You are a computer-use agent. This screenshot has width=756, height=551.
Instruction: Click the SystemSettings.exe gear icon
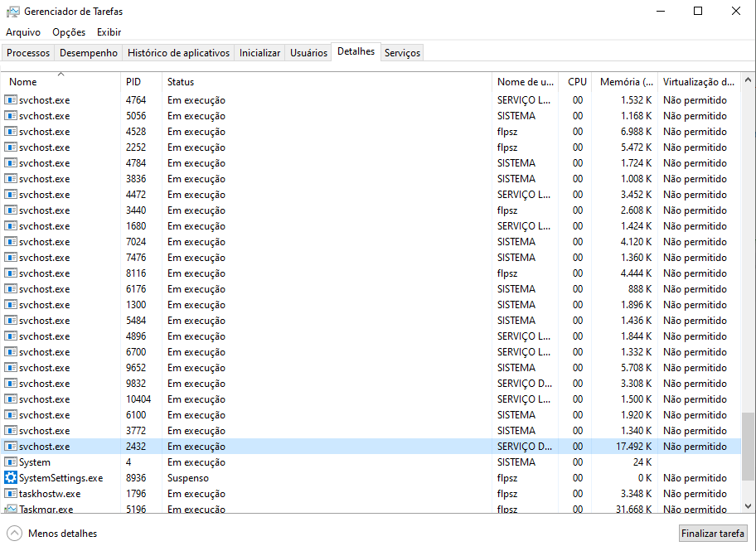11,478
